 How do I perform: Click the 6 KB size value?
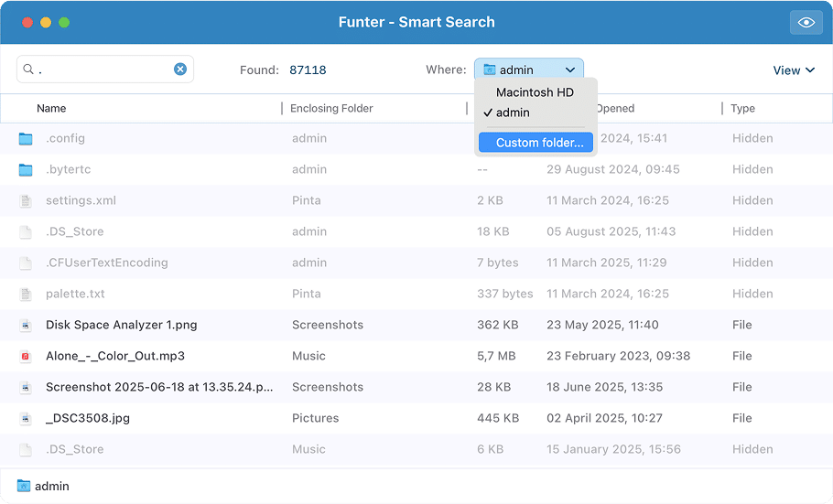tap(490, 449)
